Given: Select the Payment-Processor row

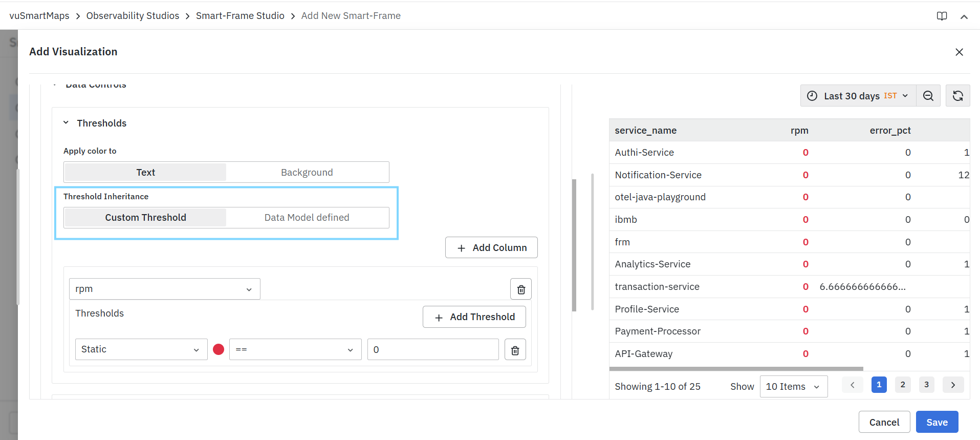Looking at the screenshot, I should click(790, 331).
